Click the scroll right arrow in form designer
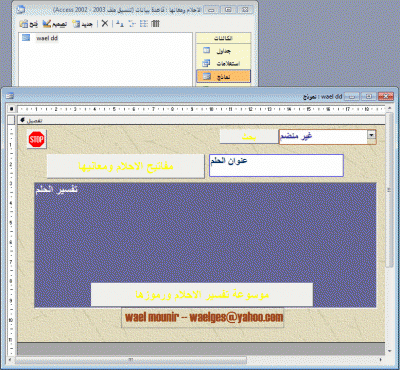Image resolution: width=400 pixels, height=370 pixels. (x=381, y=360)
